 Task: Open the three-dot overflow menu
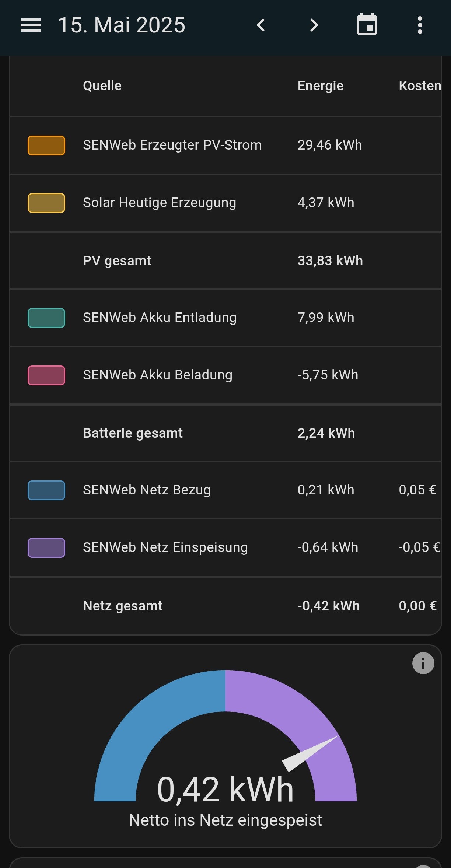click(420, 25)
